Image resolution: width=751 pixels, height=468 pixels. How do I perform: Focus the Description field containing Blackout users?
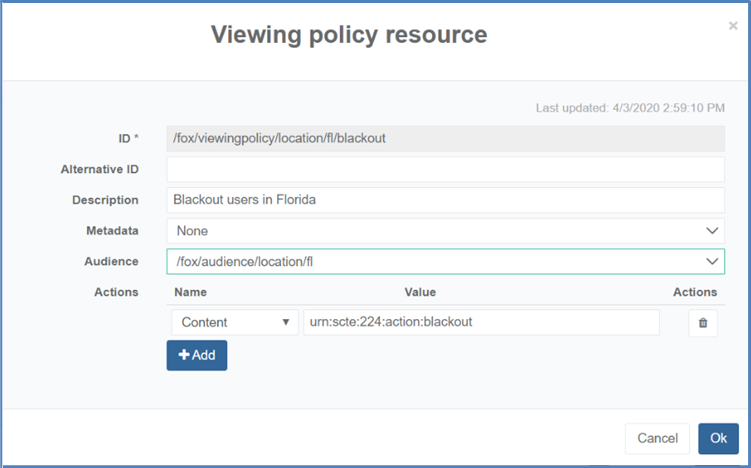pyautogui.click(x=445, y=200)
